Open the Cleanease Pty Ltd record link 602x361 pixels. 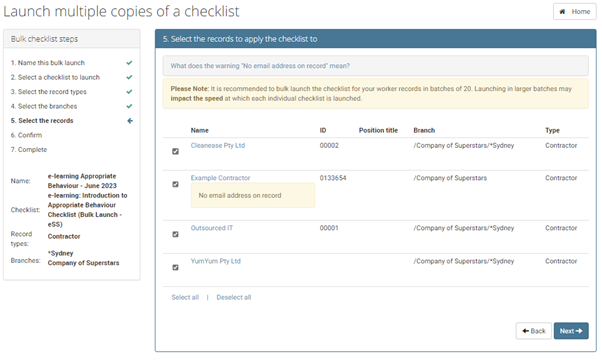(218, 146)
